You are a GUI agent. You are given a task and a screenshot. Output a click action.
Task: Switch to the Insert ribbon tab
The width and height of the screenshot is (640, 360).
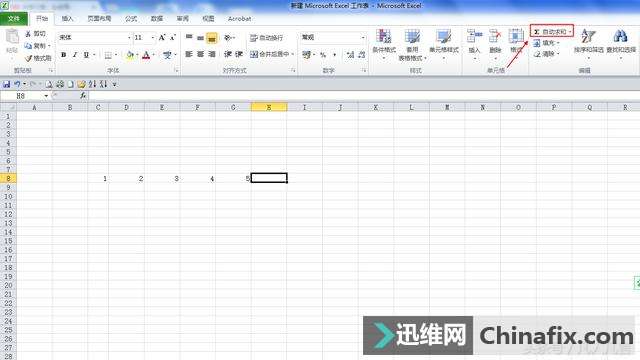(67, 19)
